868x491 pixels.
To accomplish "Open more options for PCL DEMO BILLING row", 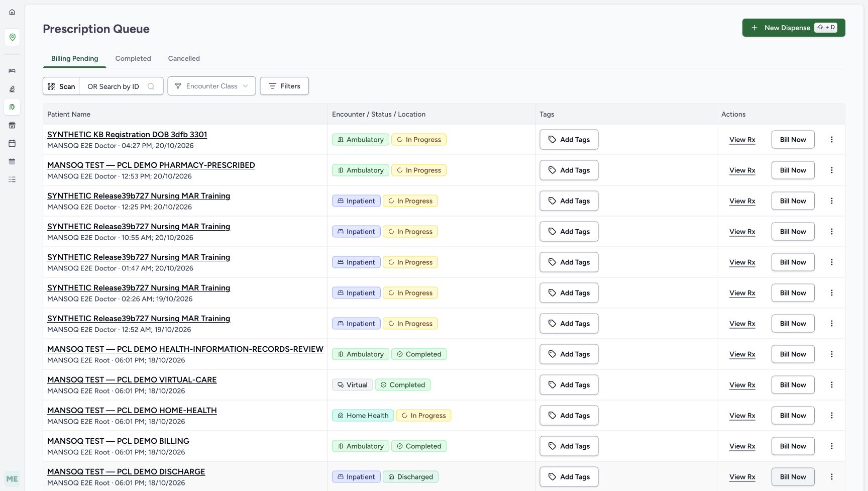I will [x=831, y=446].
